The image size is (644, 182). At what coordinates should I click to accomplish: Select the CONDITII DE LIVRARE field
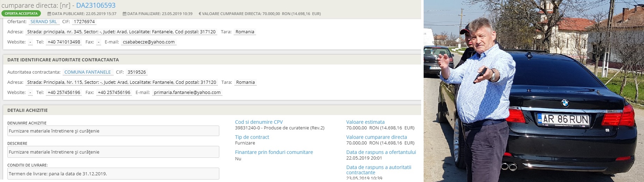[113, 174]
